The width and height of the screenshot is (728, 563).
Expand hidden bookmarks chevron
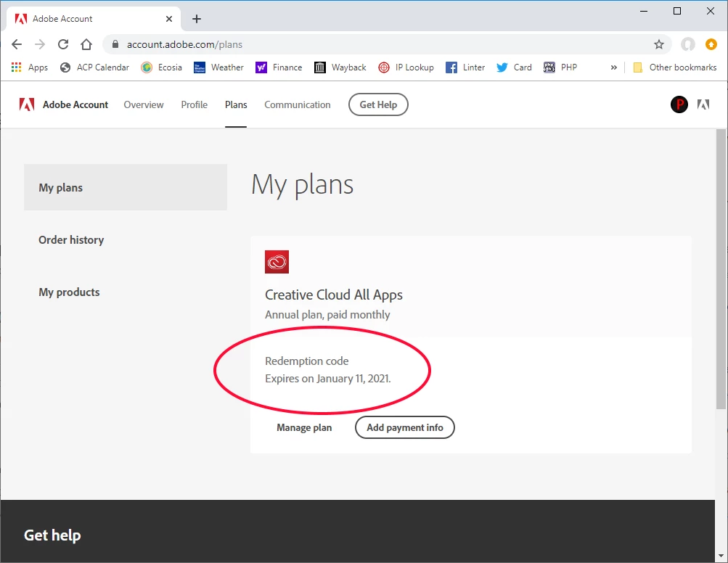click(x=614, y=67)
